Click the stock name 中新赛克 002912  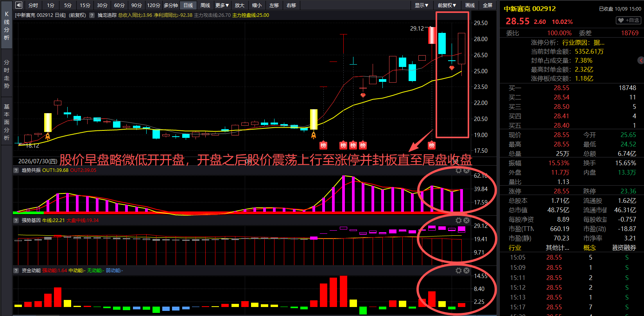529,9
